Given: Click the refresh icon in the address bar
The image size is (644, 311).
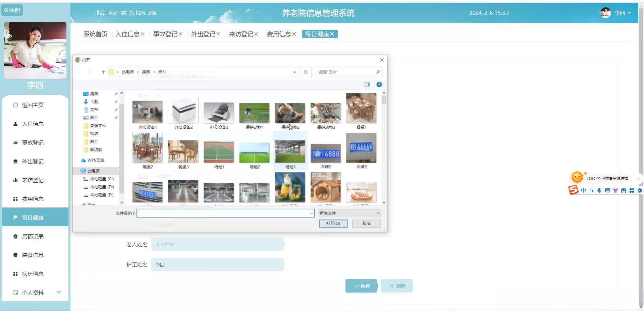Looking at the screenshot, I should click(x=305, y=72).
